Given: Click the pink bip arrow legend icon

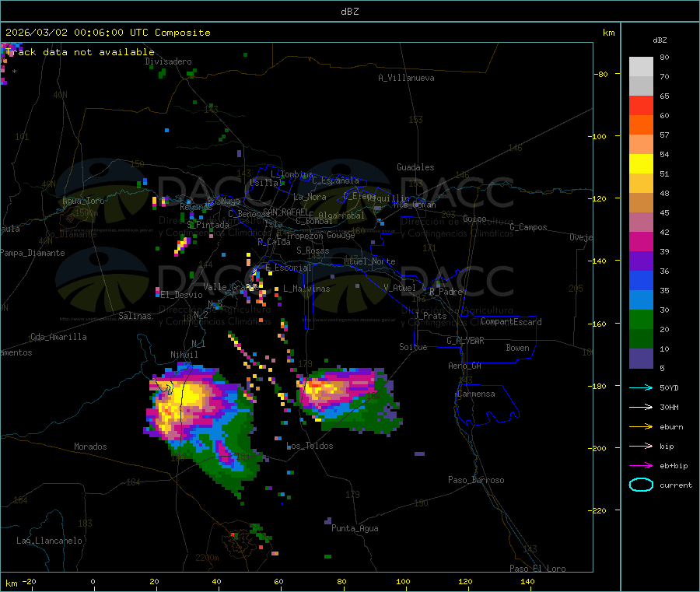Looking at the screenshot, I should [x=641, y=446].
